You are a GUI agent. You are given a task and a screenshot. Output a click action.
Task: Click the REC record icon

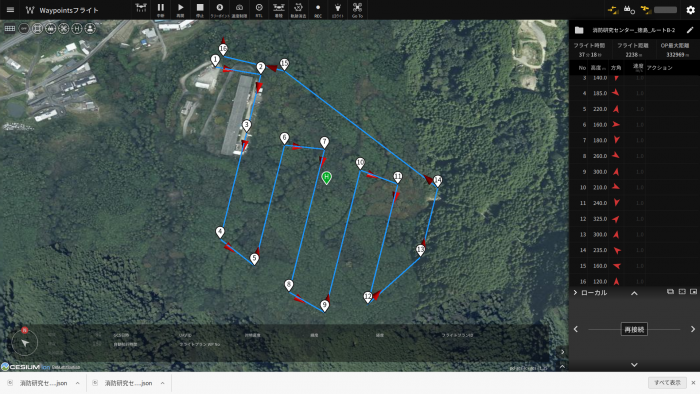[318, 9]
